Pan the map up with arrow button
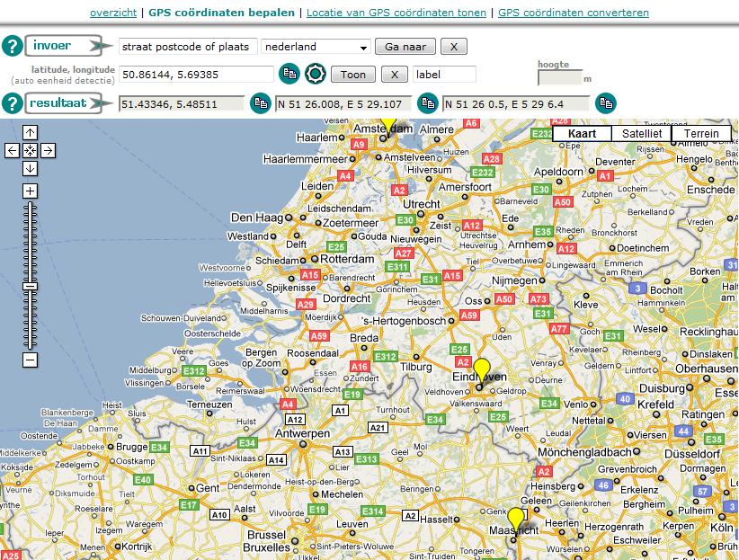 (x=30, y=133)
